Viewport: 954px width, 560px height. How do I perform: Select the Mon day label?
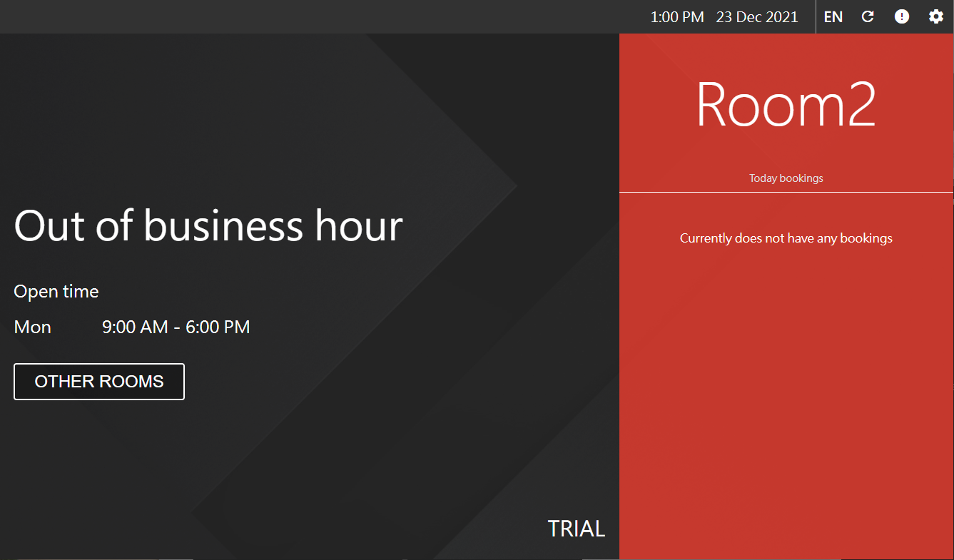point(33,327)
